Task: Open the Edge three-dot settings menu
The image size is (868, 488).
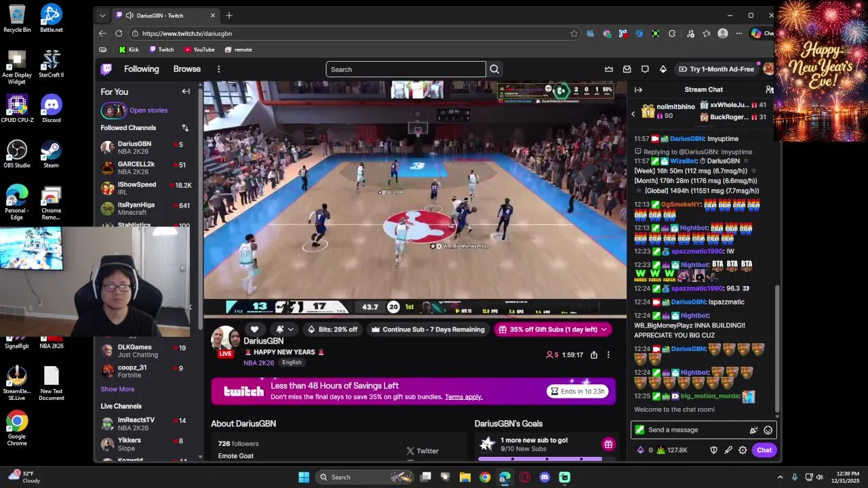Action: pyautogui.click(x=739, y=33)
